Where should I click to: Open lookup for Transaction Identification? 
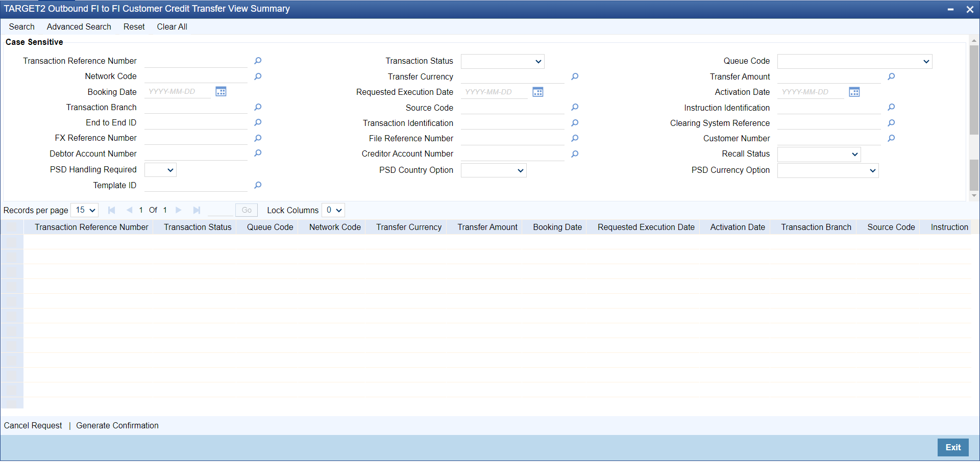(575, 123)
